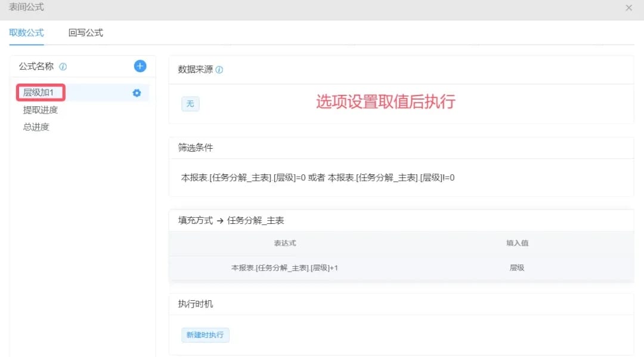
Task: Click the 公式名称 panel label
Action: point(36,66)
